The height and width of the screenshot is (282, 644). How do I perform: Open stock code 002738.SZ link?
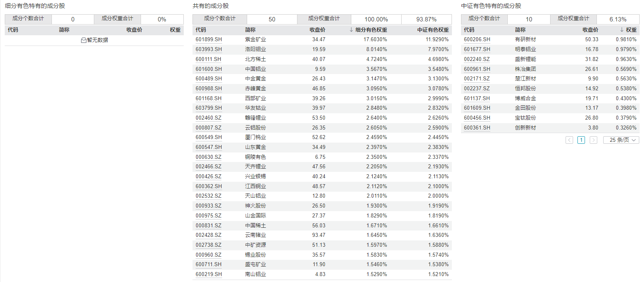click(209, 245)
